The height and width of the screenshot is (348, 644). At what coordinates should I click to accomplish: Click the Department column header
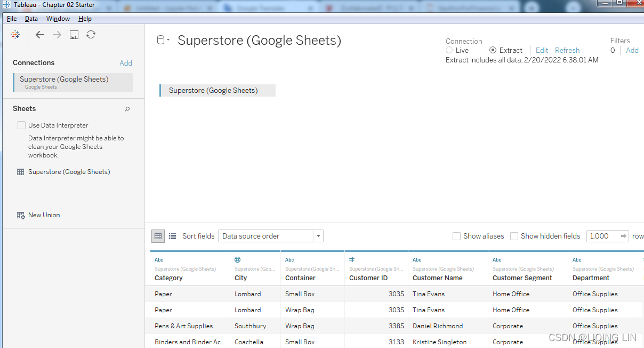click(603, 268)
